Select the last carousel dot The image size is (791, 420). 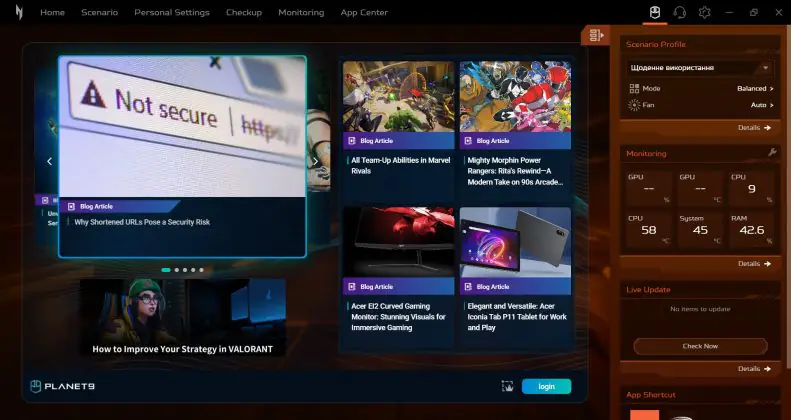pos(201,270)
